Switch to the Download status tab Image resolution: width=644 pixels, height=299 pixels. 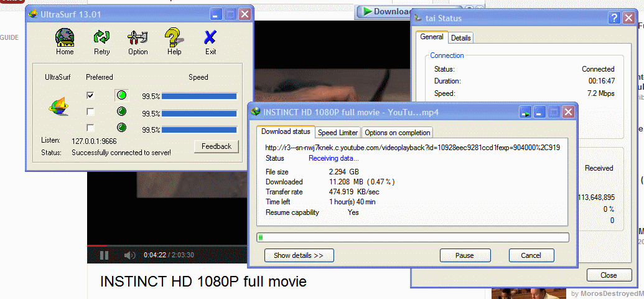[x=286, y=132]
